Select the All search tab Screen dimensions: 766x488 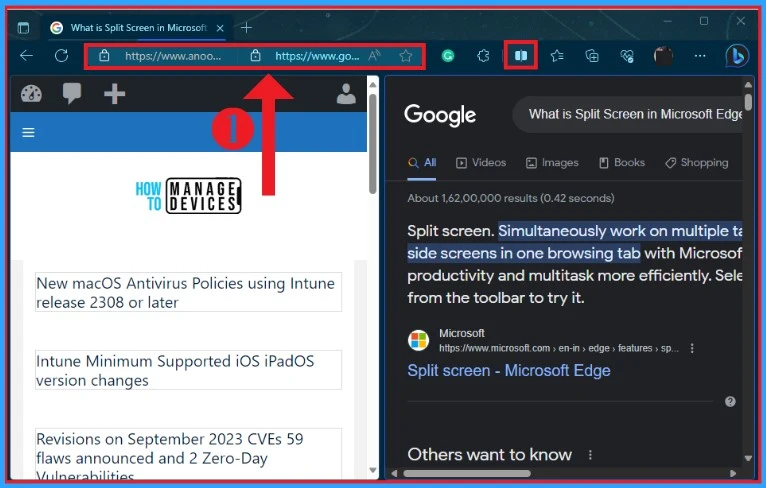point(422,163)
